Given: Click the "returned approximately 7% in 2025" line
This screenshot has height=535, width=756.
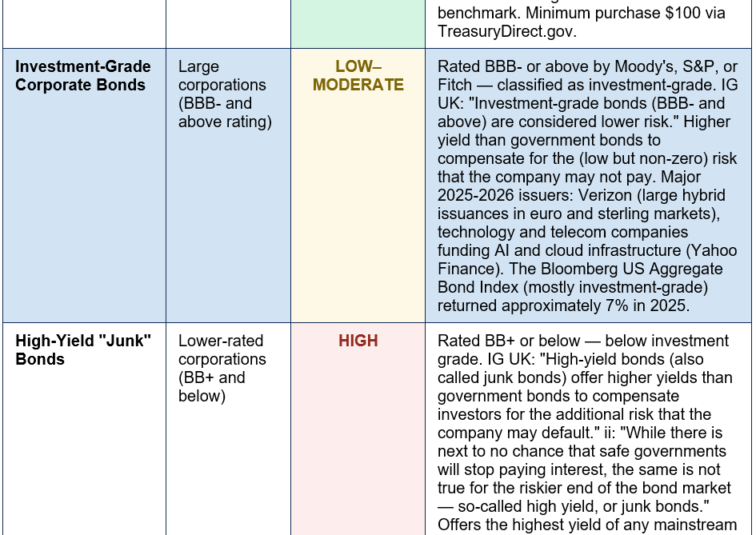Looking at the screenshot, I should coord(563,305).
